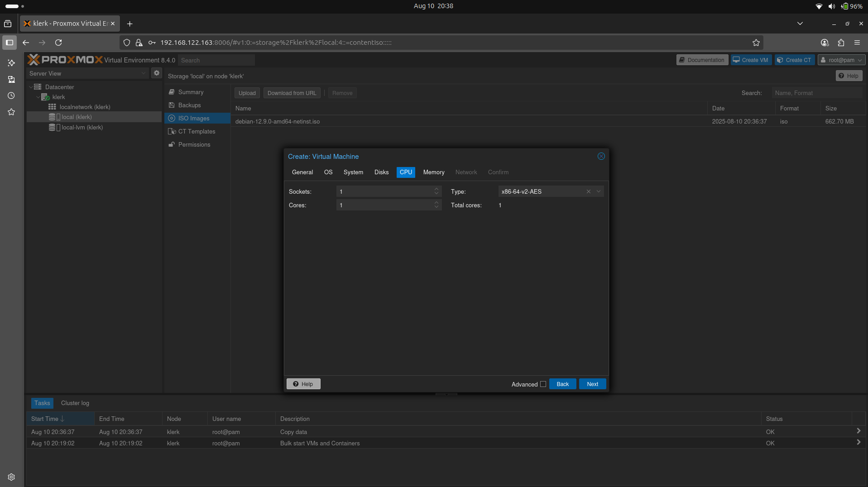Open bookmarks star icon in left sidebar

(11, 112)
